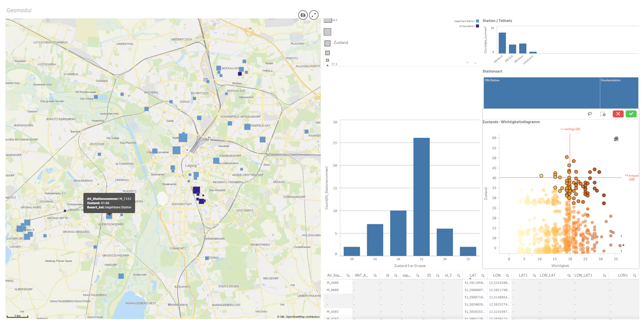Viewport: 644px width, 320px height.
Task: Click the Leipzig city label on map
Action: 191,165
